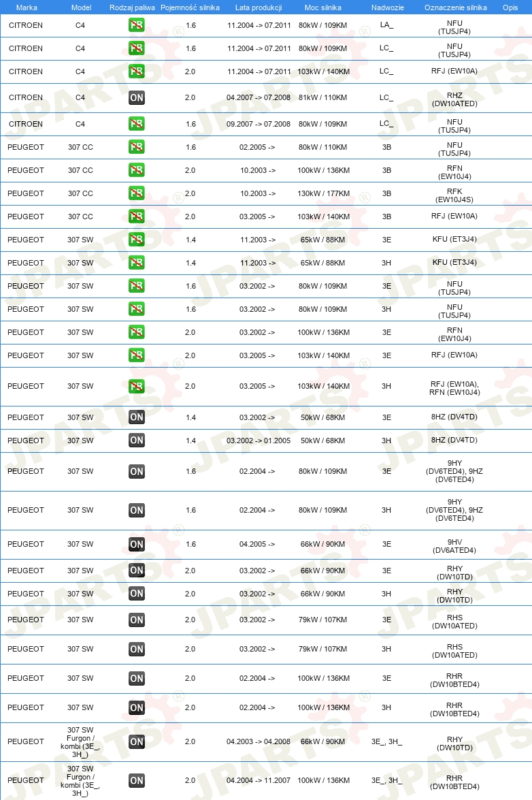Select 307 SW Furgon model cell in RHR row
532x800 pixels.
click(80, 781)
